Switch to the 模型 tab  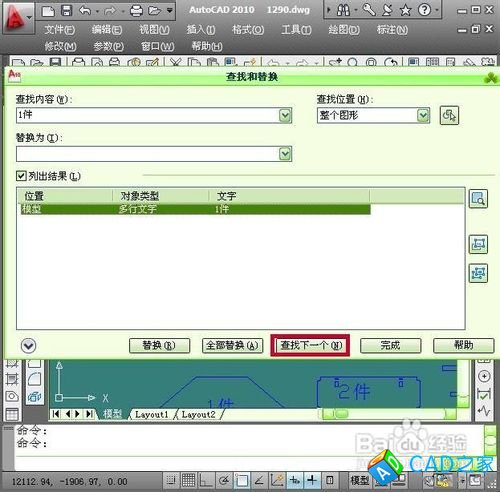coord(112,414)
